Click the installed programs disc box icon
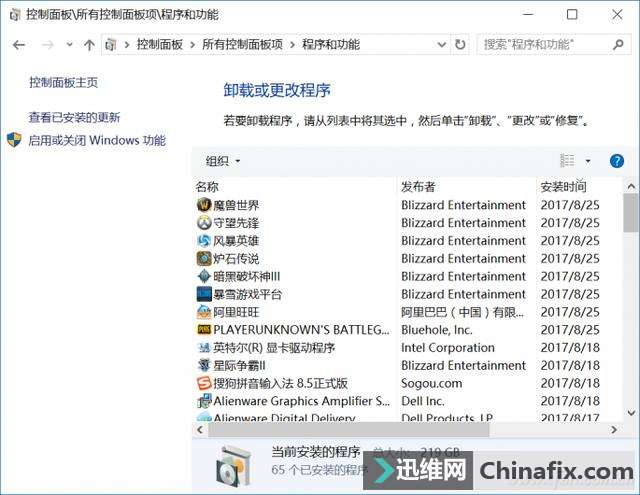 (x=233, y=466)
